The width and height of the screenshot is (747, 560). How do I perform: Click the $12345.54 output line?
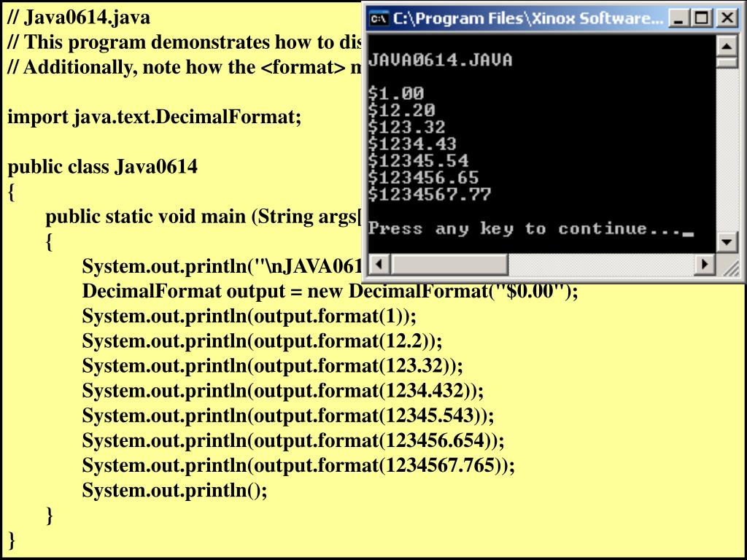[418, 160]
